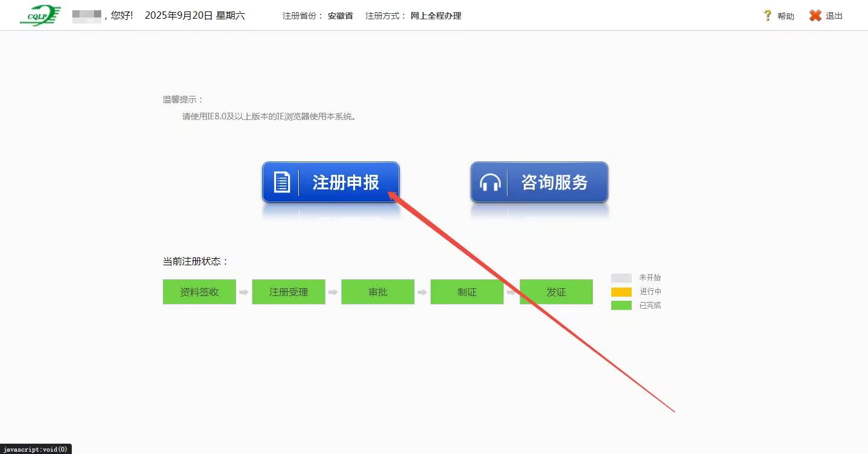Click the 已完成 legend label

tap(650, 306)
